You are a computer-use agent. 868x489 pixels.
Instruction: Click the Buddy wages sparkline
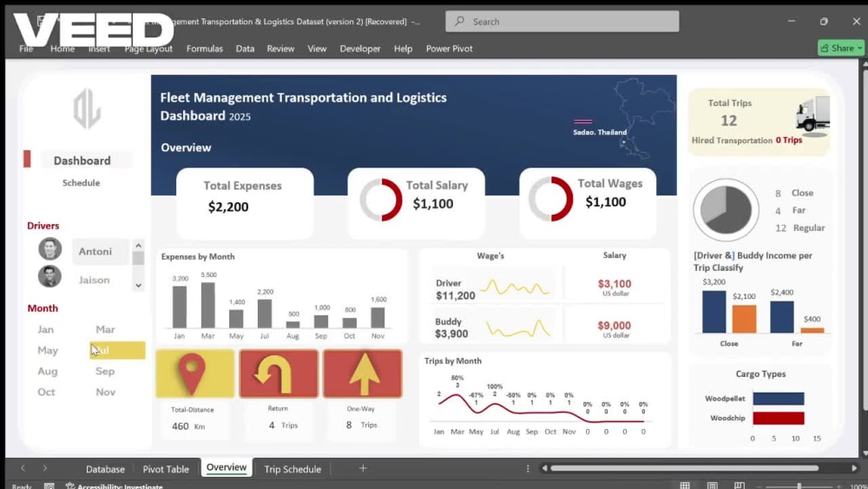click(x=519, y=328)
